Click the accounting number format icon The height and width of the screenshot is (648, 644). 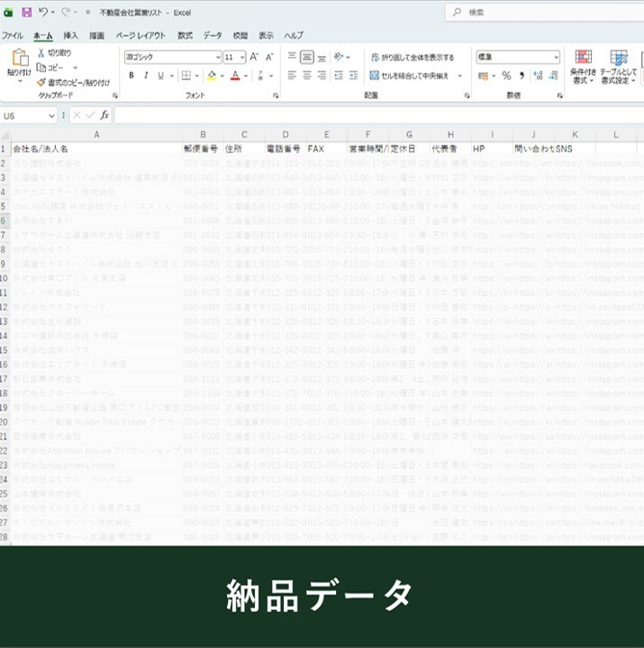click(x=483, y=76)
